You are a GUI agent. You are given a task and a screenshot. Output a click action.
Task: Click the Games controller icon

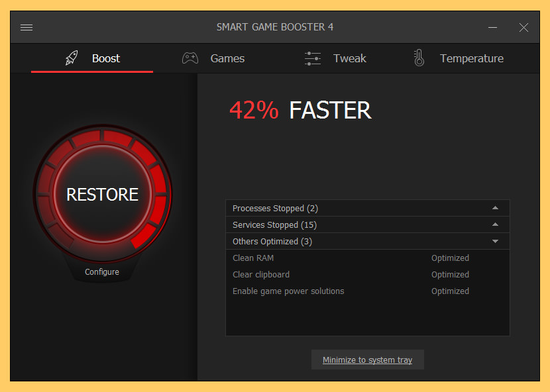(190, 58)
